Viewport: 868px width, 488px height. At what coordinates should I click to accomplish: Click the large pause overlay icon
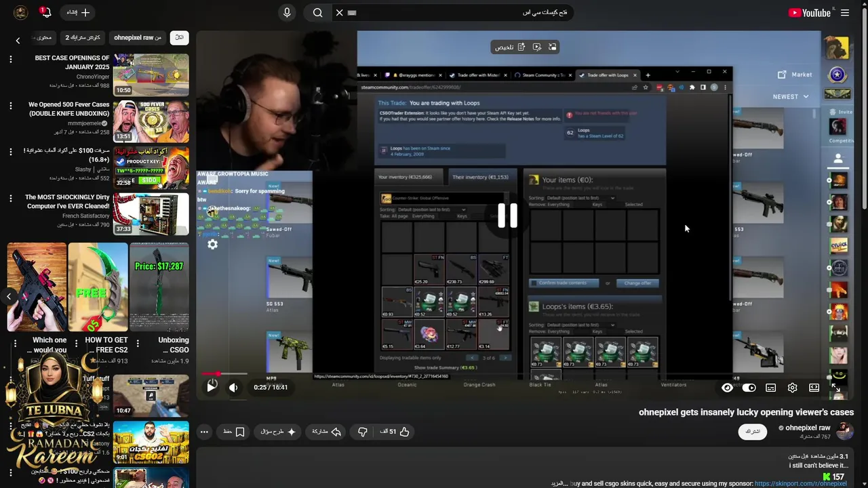pyautogui.click(x=508, y=216)
